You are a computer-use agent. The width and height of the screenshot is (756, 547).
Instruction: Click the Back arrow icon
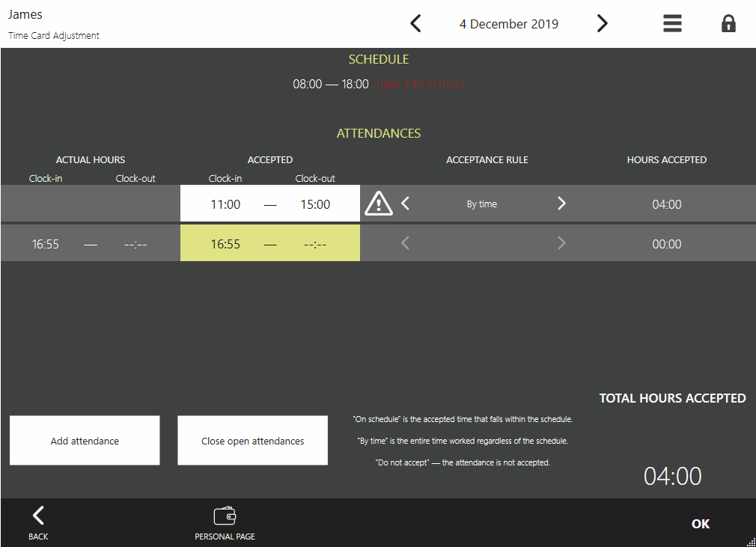(x=38, y=516)
